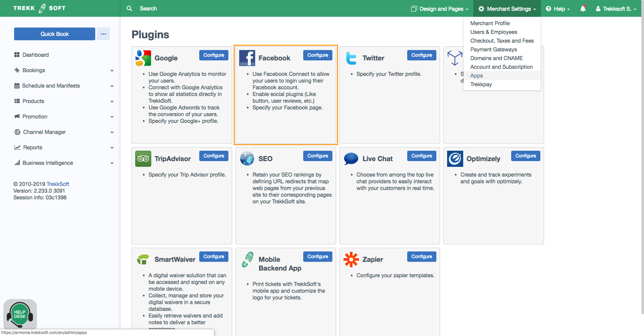Configure the SmartWaiver plugin
644x336 pixels.
coord(214,256)
